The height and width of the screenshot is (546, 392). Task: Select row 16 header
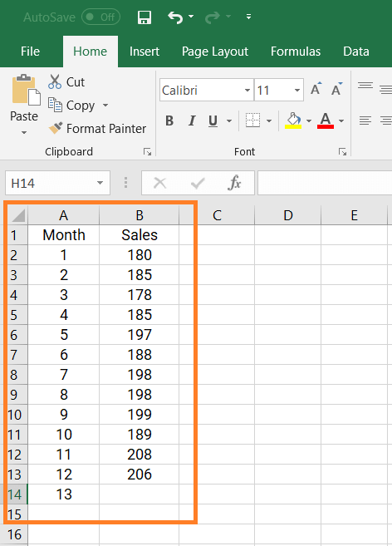(x=15, y=534)
